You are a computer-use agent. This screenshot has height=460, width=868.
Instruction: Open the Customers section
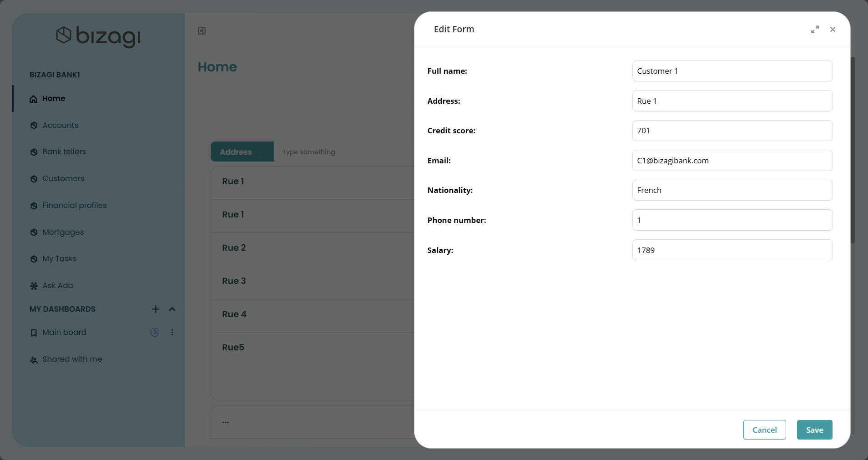pos(63,178)
